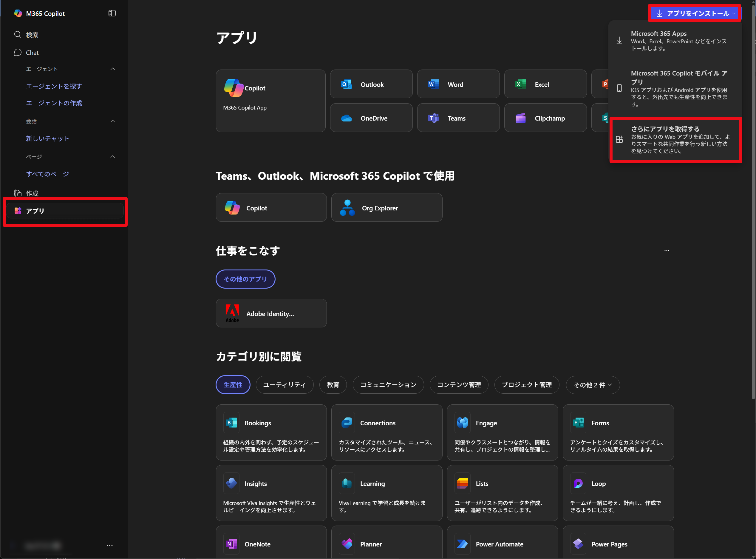Open エージェントの作成 link
756x559 pixels.
[54, 103]
